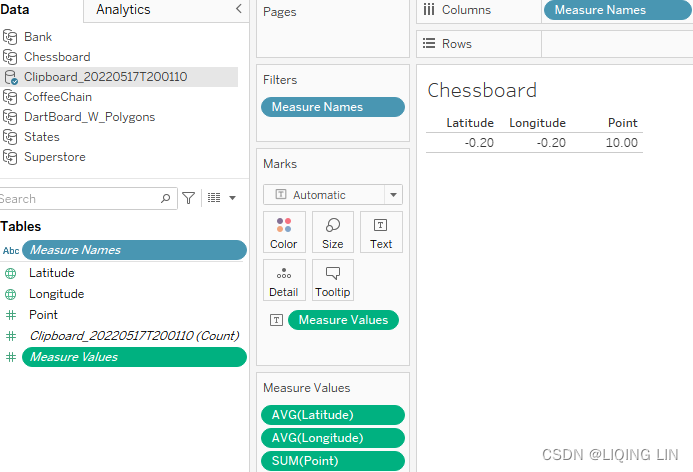Click the Columns shelf icon
The image size is (693, 472).
point(429,9)
